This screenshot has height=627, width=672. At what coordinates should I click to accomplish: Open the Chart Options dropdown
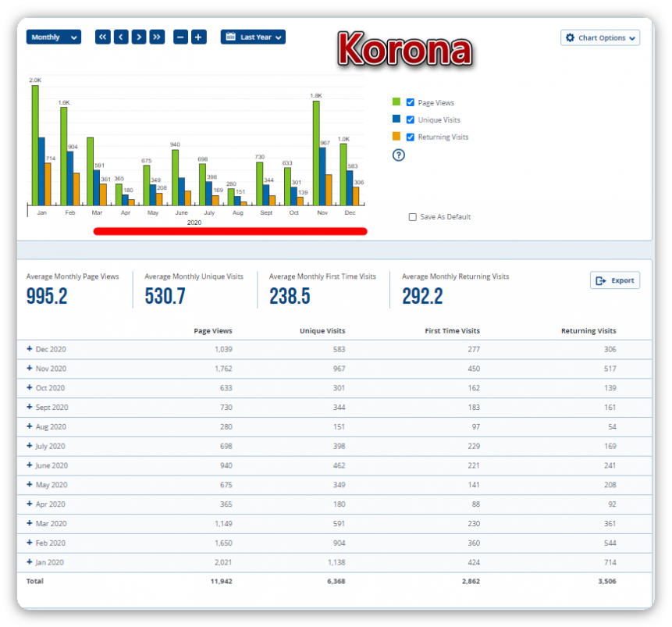click(x=599, y=37)
